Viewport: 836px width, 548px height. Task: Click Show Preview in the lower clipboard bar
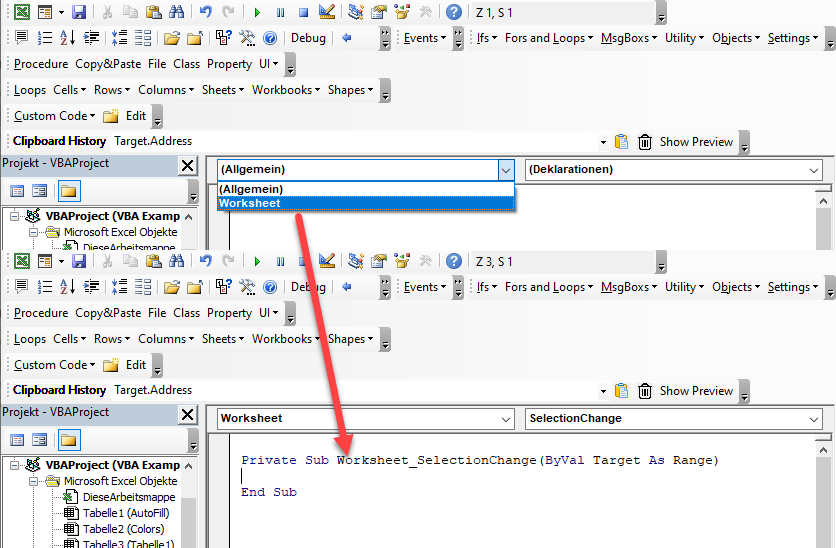point(696,391)
